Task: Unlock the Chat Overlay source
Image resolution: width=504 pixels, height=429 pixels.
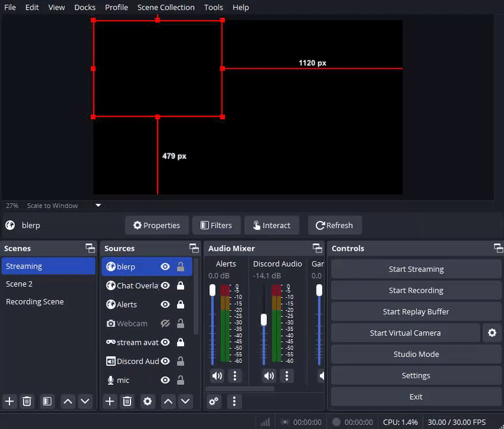Action: (x=180, y=286)
